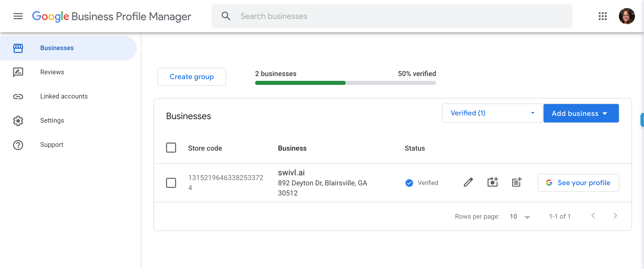Open the Add business dropdown
This screenshot has width=644, height=269.
581,113
